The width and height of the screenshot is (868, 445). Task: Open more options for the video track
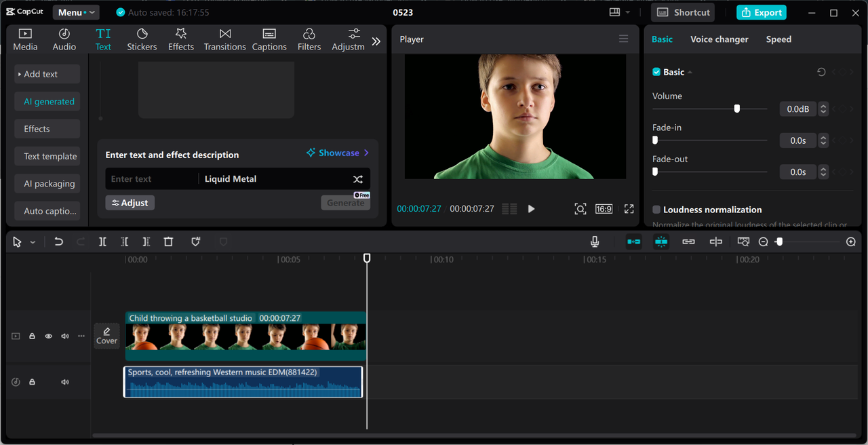[81, 336]
